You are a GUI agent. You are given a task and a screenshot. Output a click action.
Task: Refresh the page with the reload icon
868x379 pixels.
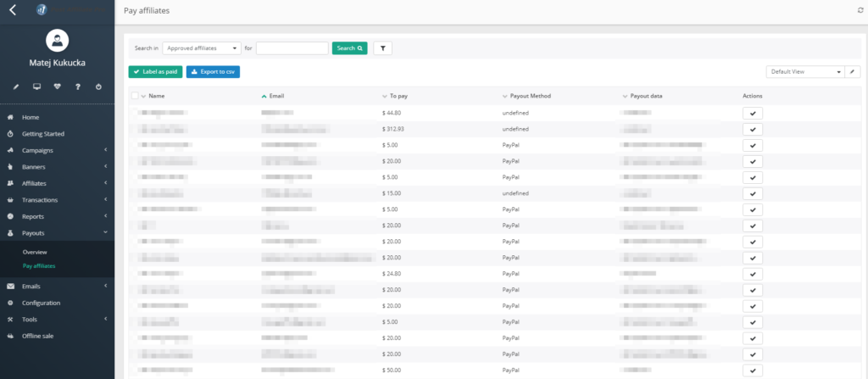click(x=860, y=10)
